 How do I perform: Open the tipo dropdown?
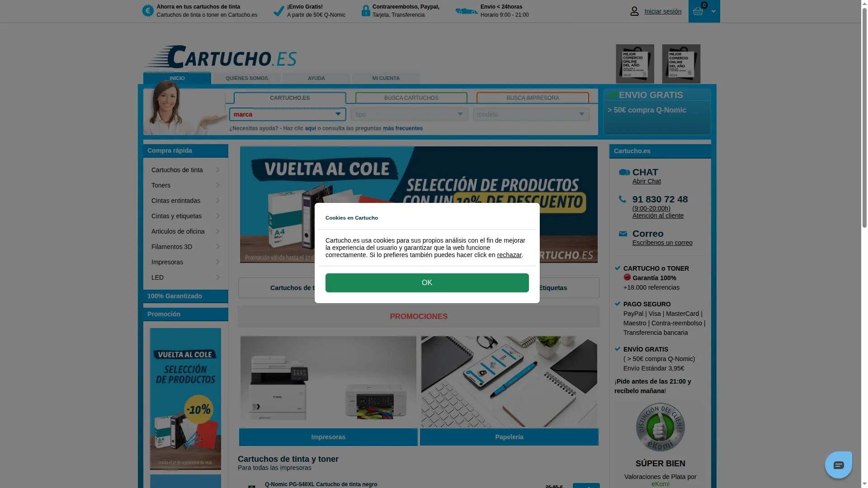pyautogui.click(x=409, y=114)
